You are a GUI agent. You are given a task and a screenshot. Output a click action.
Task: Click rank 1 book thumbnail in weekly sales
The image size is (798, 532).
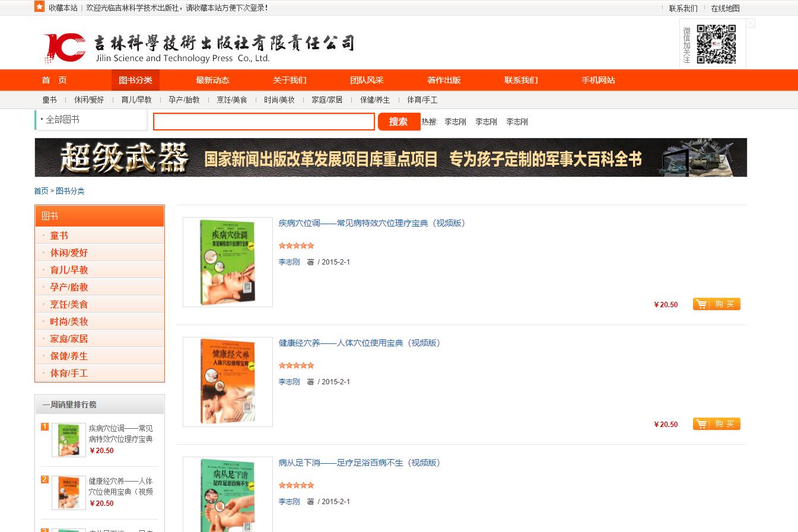coord(69,440)
